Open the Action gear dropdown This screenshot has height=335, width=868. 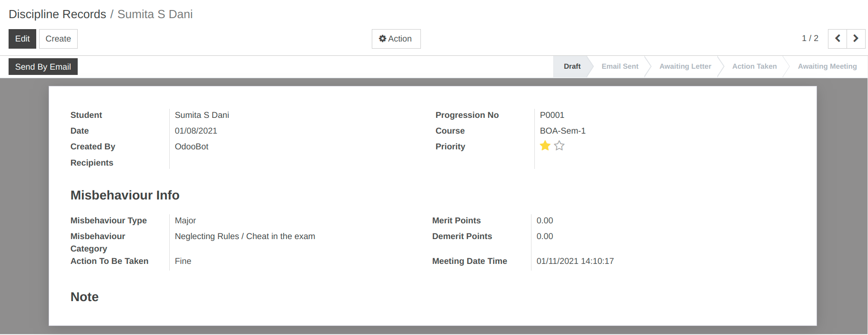(396, 39)
